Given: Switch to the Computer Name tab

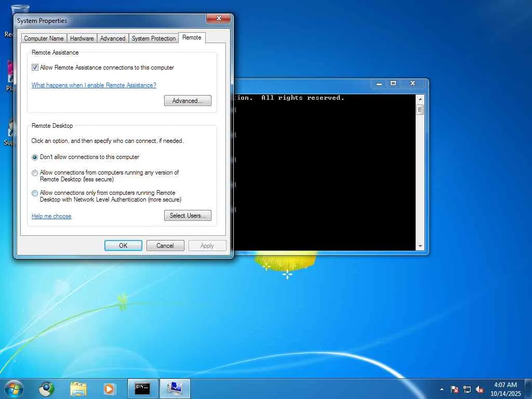Looking at the screenshot, I should point(44,38).
